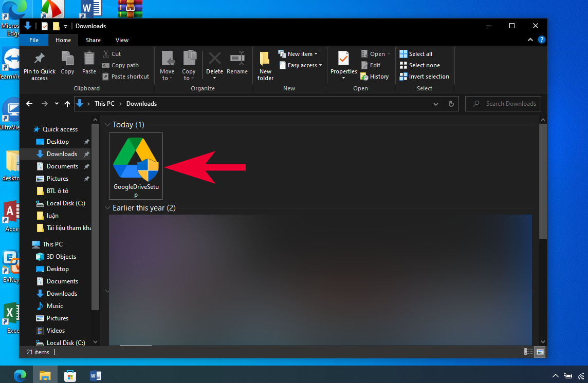The height and width of the screenshot is (383, 588).
Task: Collapse Earlier this year (2) group
Action: pos(107,207)
